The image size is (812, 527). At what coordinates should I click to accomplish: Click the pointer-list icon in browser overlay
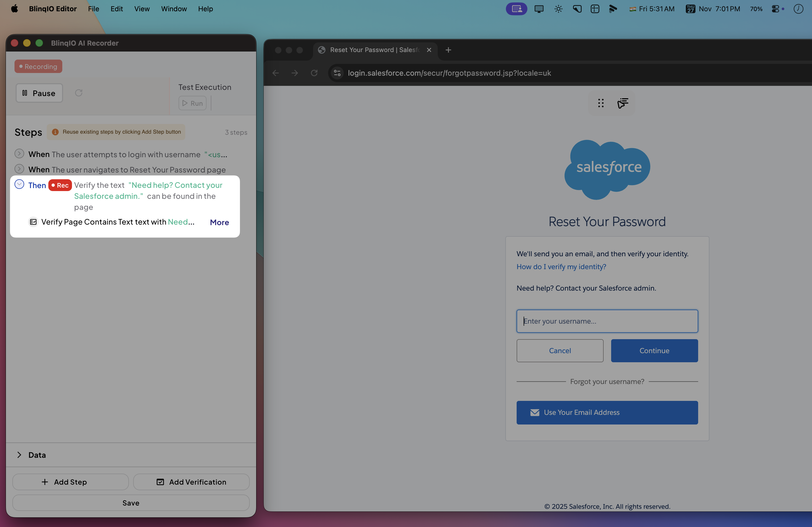(x=622, y=103)
